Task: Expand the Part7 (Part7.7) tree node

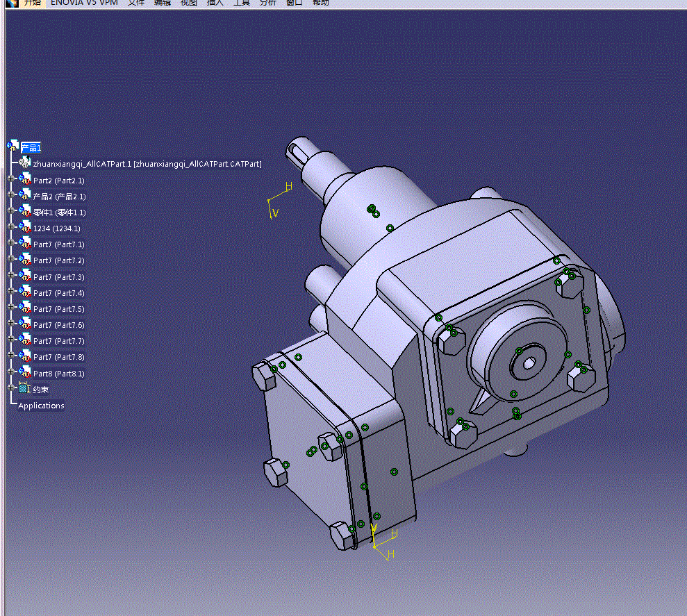Action: (x=11, y=339)
